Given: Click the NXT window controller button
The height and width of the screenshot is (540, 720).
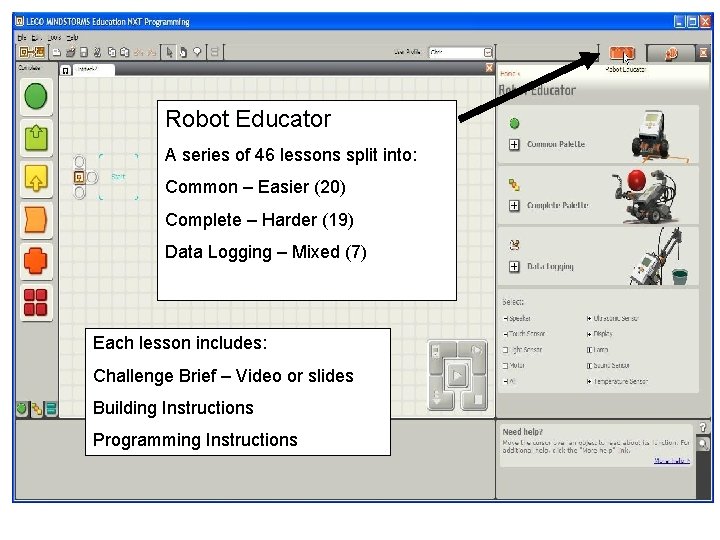Looking at the screenshot, I should (436, 351).
